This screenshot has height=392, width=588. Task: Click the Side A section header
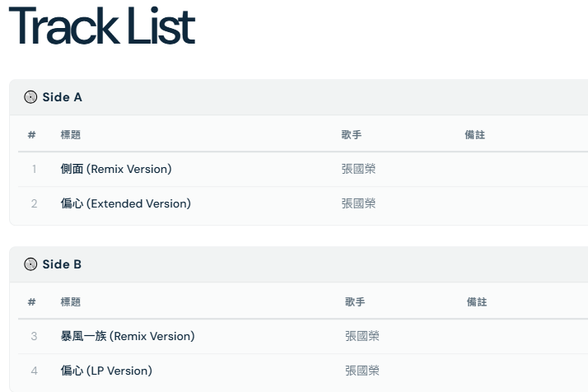coord(63,97)
